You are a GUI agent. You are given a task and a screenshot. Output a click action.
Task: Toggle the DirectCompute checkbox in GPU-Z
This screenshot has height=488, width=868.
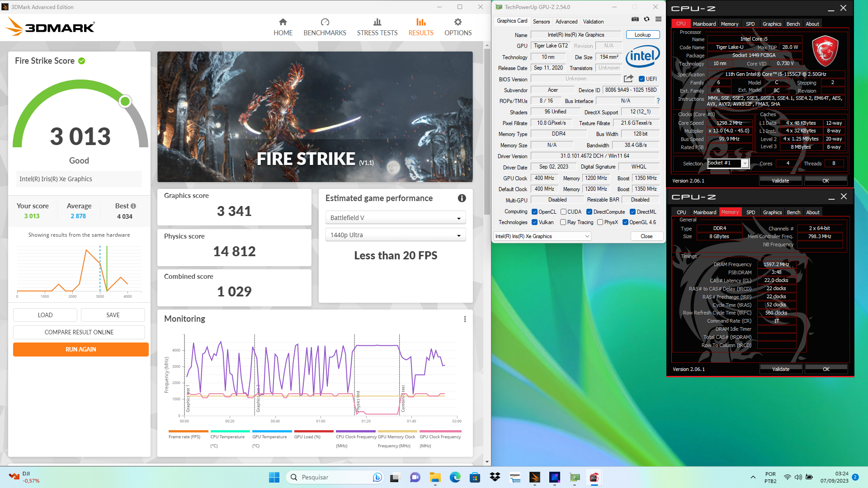click(x=589, y=212)
